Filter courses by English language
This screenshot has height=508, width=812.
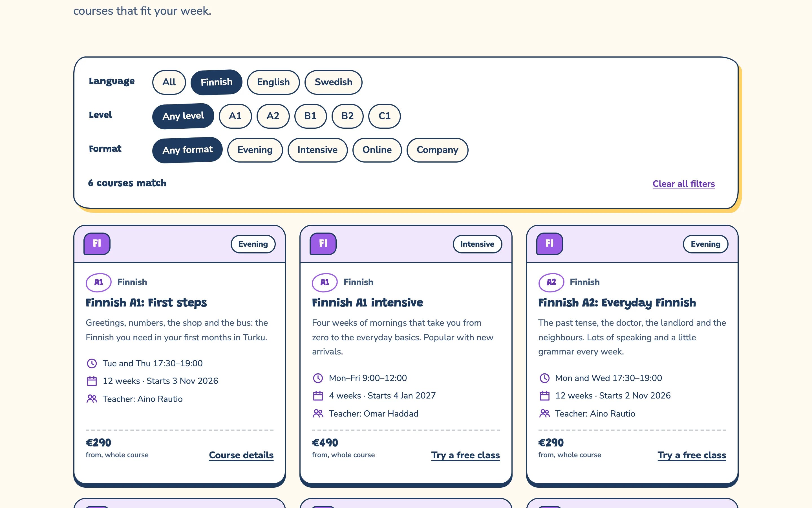[273, 82]
